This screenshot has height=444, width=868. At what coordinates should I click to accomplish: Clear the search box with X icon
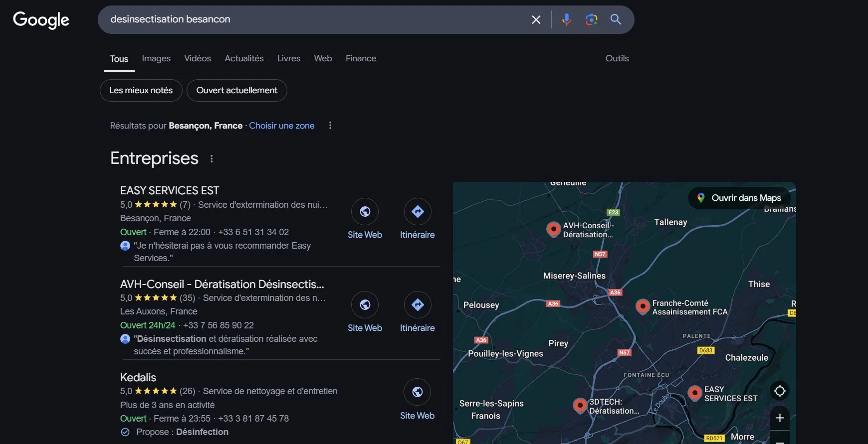click(536, 19)
